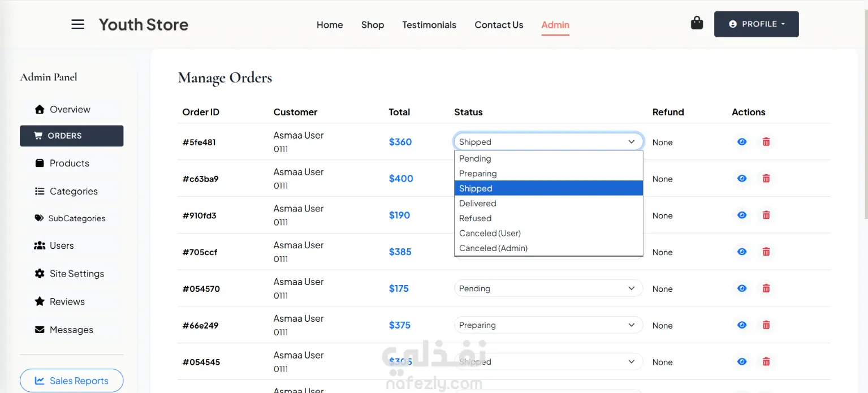
Task: Open Categories in the admin panel
Action: (x=71, y=191)
